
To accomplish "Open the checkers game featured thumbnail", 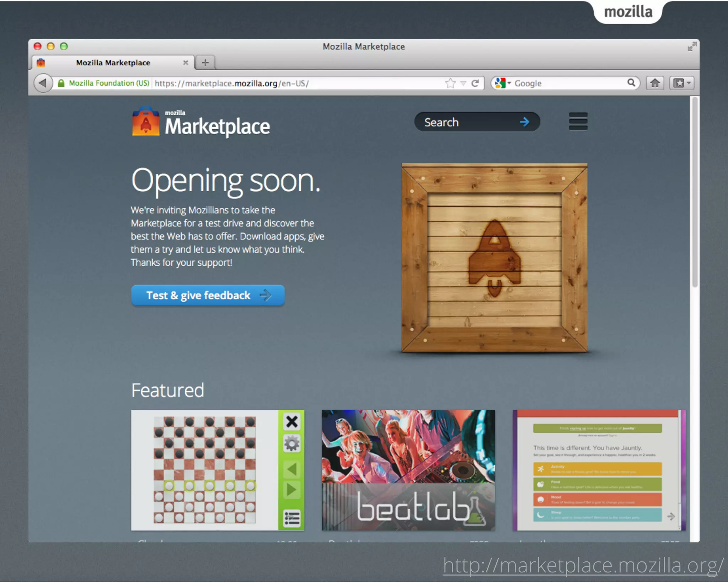I will 218,470.
